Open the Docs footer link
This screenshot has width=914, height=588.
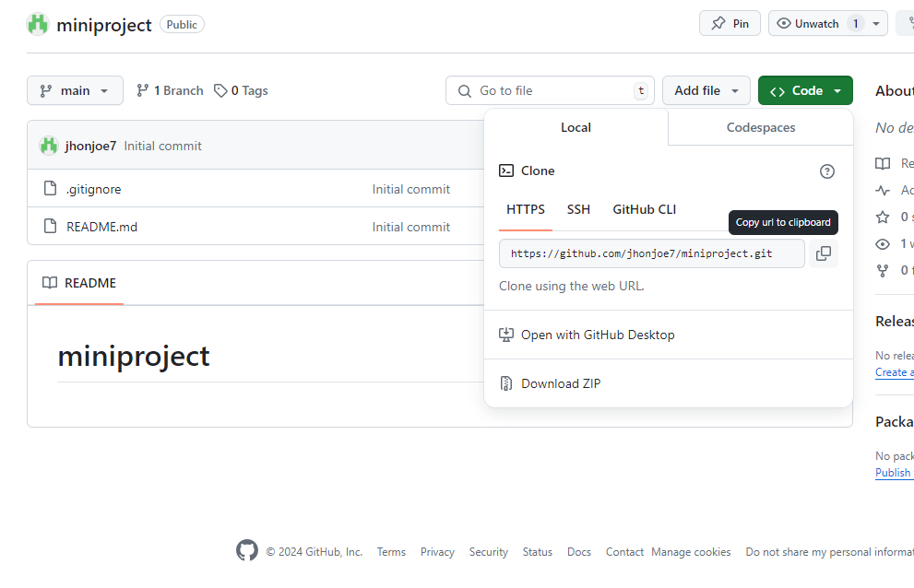(579, 552)
